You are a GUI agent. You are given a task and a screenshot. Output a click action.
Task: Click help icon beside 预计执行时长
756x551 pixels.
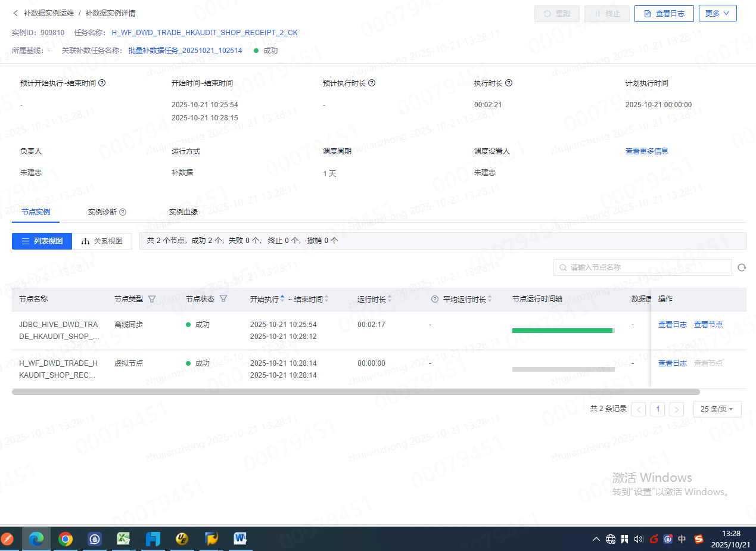372,83
